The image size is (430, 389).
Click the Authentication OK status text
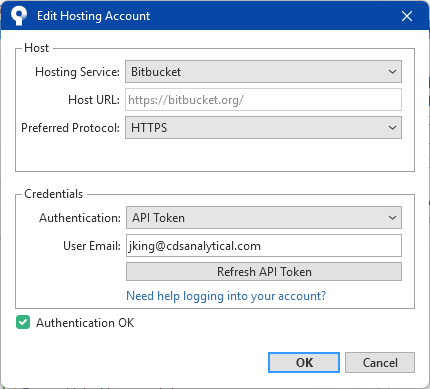point(85,323)
